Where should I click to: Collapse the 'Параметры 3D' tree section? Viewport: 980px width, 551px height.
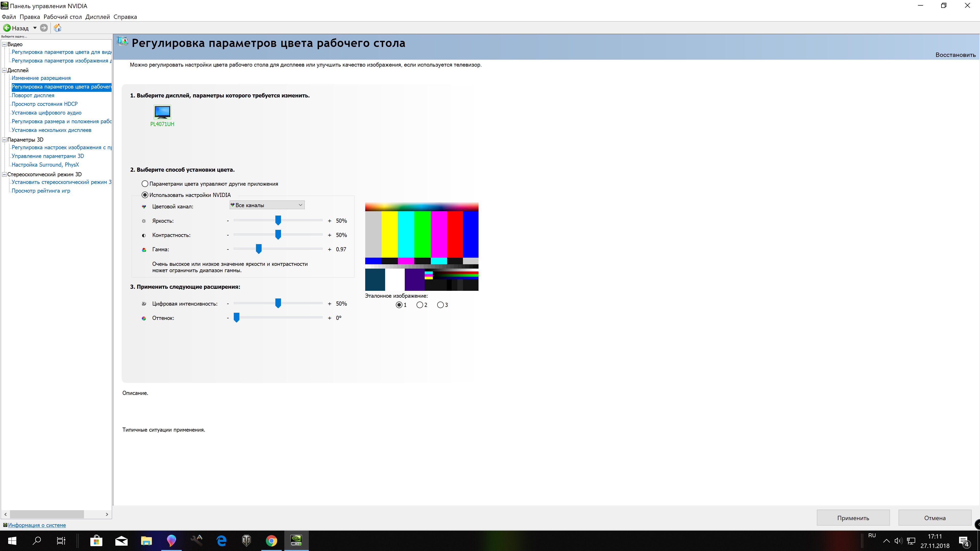coord(5,140)
